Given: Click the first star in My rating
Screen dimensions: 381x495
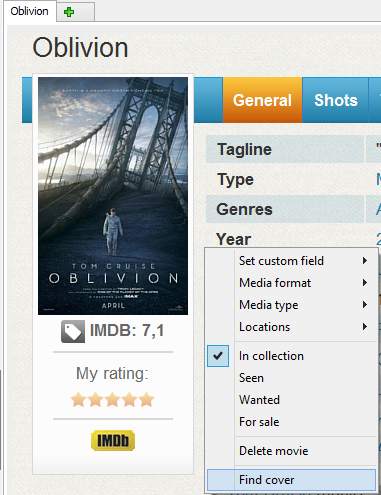Looking at the screenshot, I should [78, 400].
